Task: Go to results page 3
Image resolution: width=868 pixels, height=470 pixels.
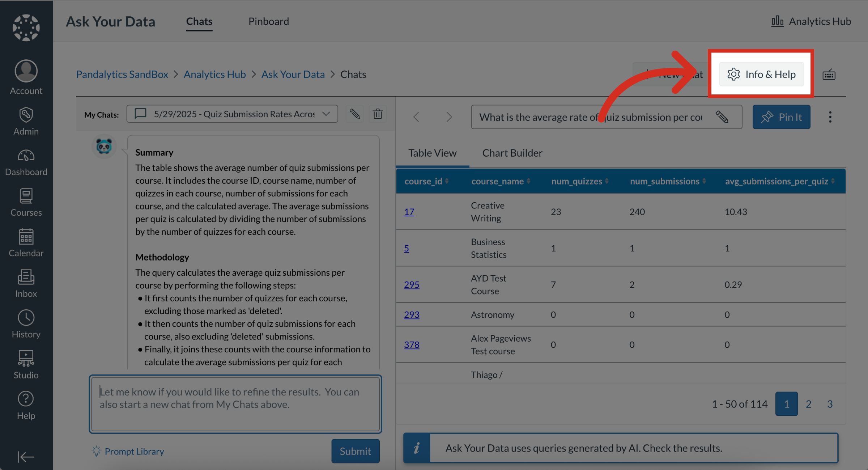Action: [830, 404]
